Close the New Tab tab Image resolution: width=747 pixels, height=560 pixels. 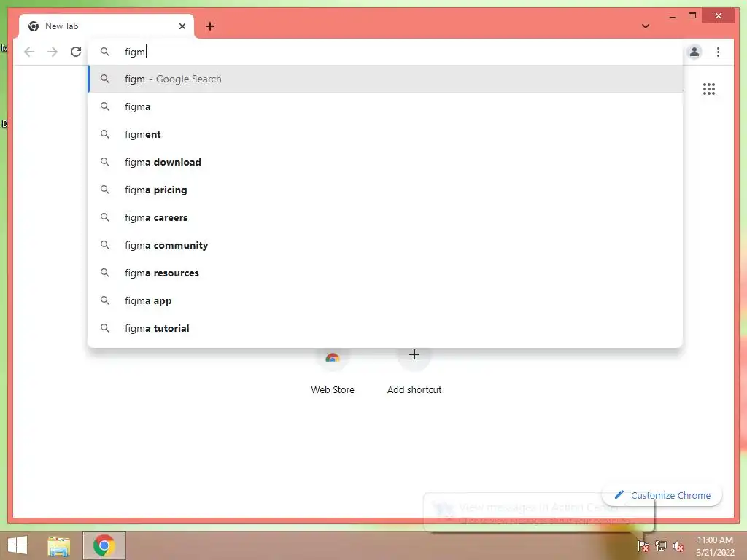(182, 26)
